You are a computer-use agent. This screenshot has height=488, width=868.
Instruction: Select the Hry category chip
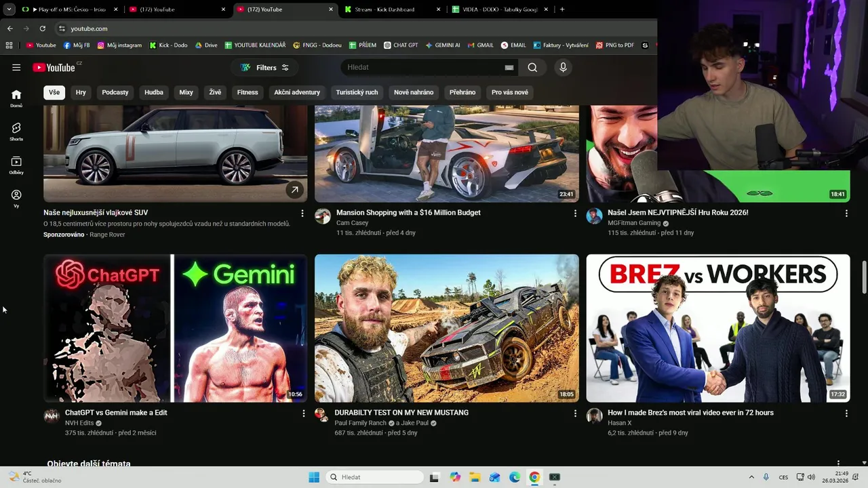(81, 92)
